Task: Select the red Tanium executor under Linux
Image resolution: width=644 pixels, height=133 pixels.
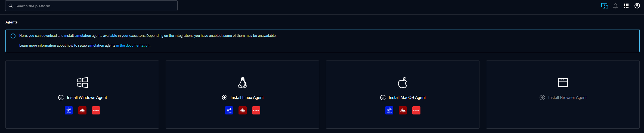Action: click(256, 110)
